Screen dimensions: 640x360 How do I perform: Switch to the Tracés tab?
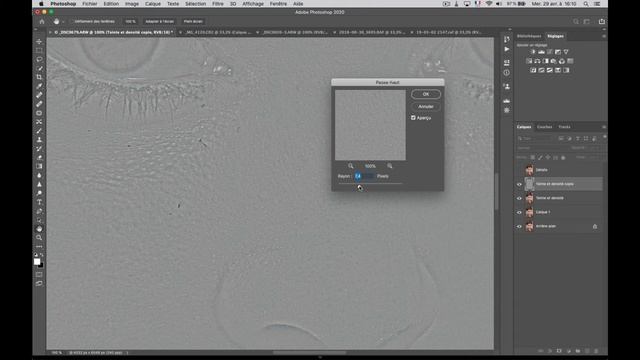564,127
